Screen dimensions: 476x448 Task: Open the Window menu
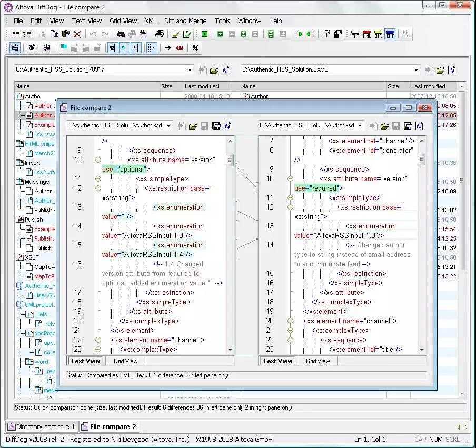[x=249, y=21]
